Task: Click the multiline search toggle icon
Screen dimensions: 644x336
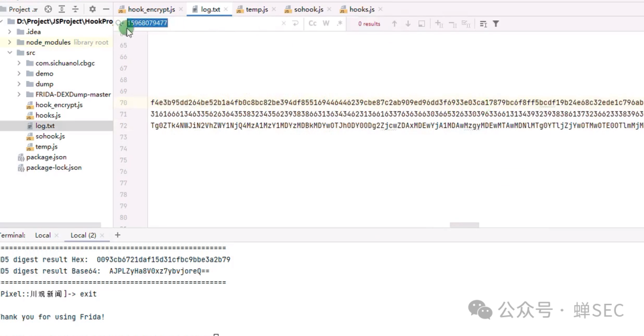Action: (x=484, y=24)
